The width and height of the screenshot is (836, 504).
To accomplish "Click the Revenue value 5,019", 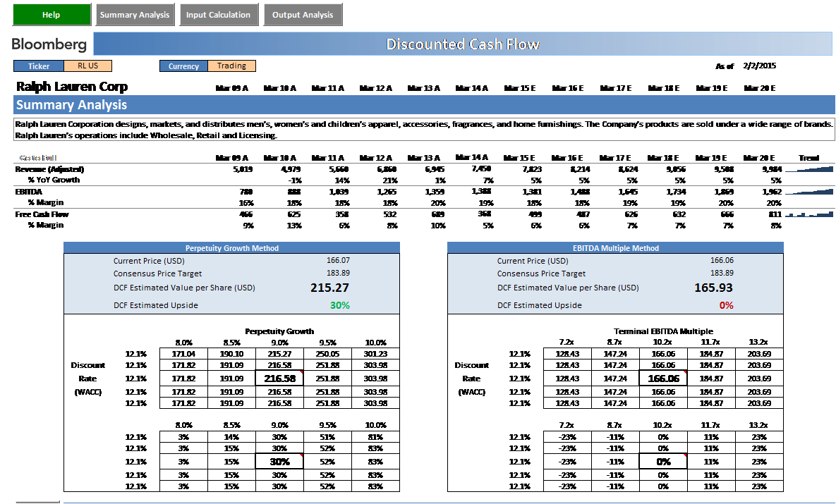I will [x=243, y=169].
